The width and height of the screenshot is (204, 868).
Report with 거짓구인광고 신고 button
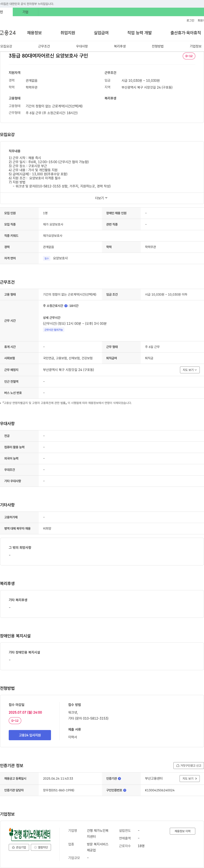188,766
